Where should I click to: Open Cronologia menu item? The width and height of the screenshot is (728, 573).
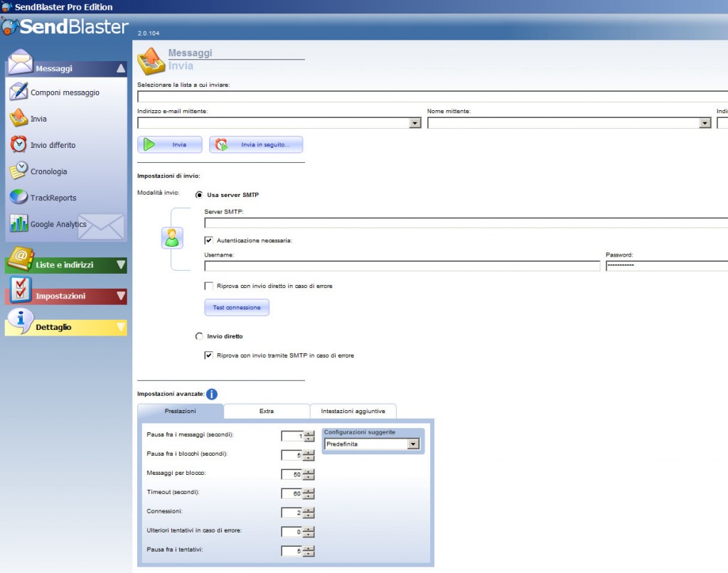click(x=49, y=171)
